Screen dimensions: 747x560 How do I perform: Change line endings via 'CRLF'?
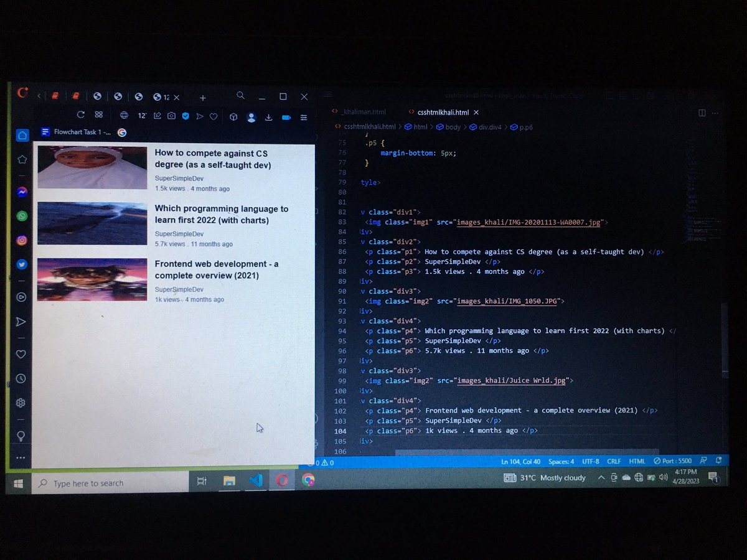click(614, 462)
